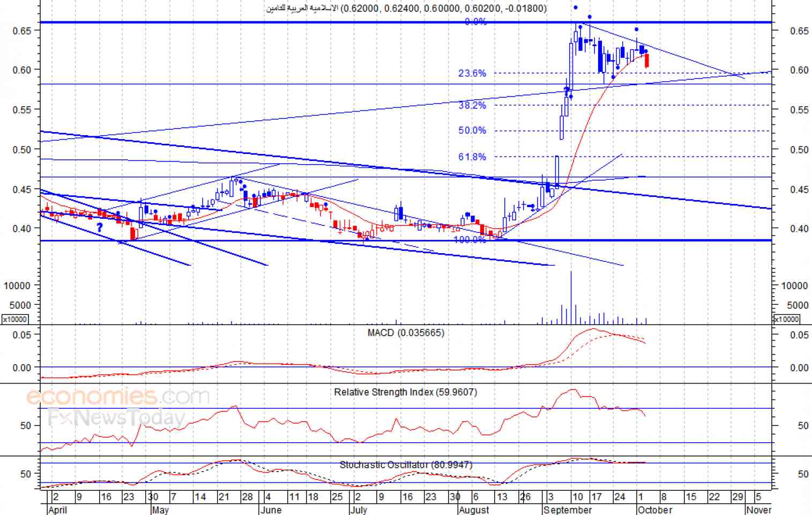Screen dimensions: 812x515
Task: Click the Stochastic Oscillator (80.9947) title
Action: point(406,465)
